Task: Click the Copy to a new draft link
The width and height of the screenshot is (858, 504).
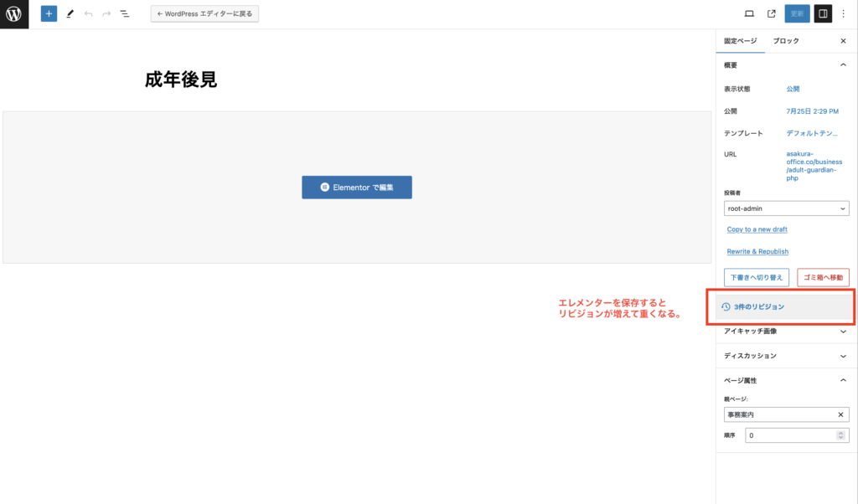Action: (757, 229)
